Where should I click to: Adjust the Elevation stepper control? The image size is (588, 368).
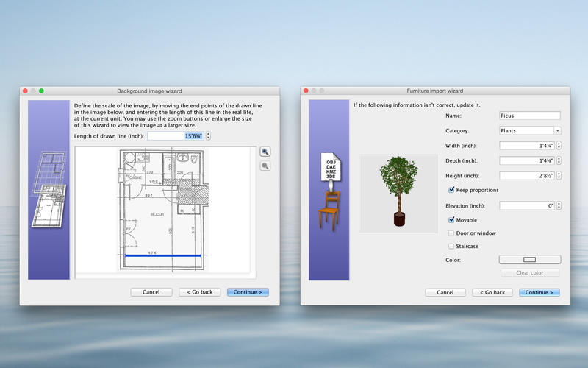(559, 206)
